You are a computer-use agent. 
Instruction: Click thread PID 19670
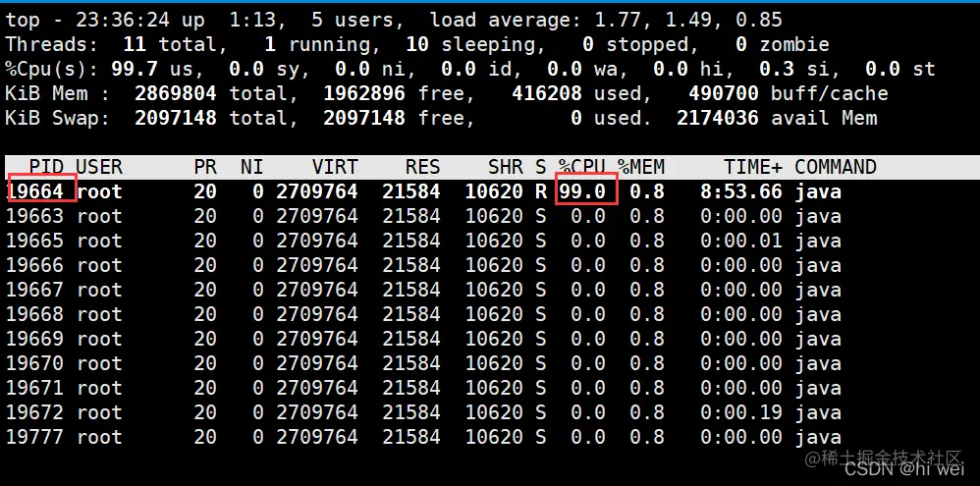point(35,363)
